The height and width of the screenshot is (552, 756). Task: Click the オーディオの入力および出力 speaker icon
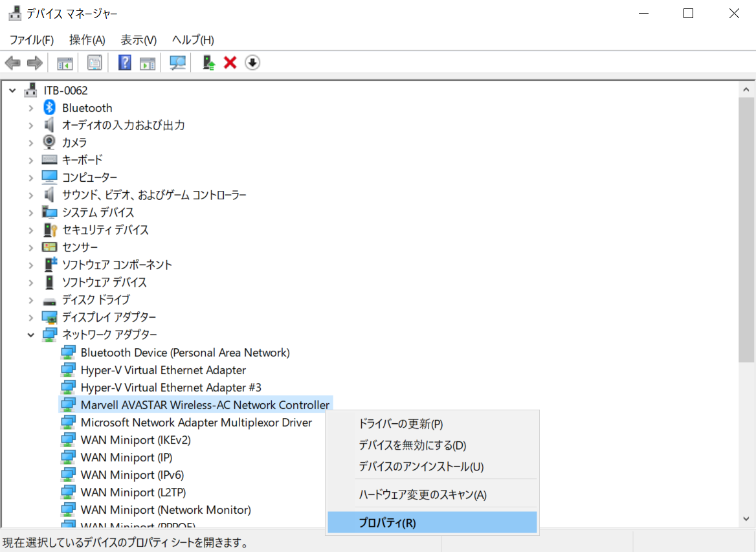click(49, 125)
